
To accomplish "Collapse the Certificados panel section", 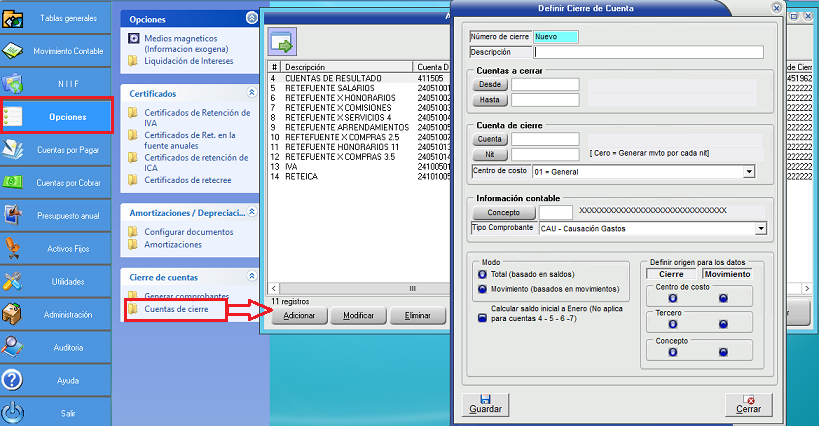I will click(251, 93).
